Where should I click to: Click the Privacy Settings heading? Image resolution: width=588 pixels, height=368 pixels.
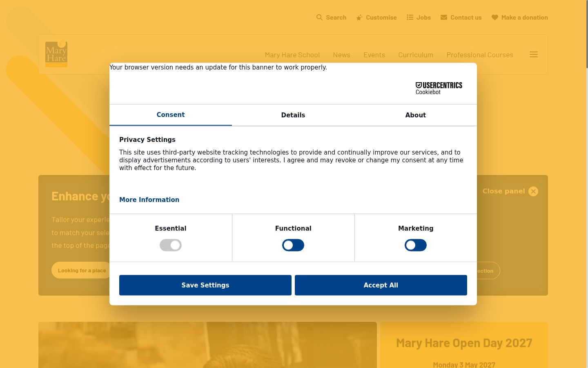[x=147, y=139]
